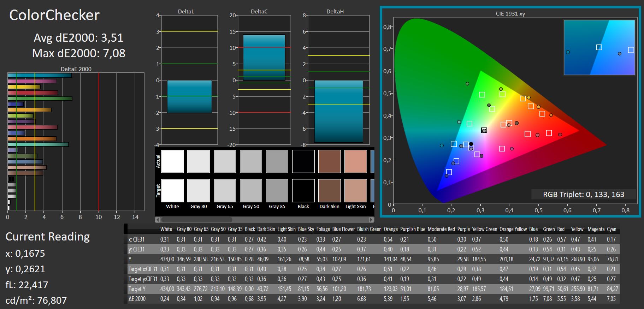644x309 pixels.
Task: Select the Target Gray 35 swatch
Action: point(277,191)
